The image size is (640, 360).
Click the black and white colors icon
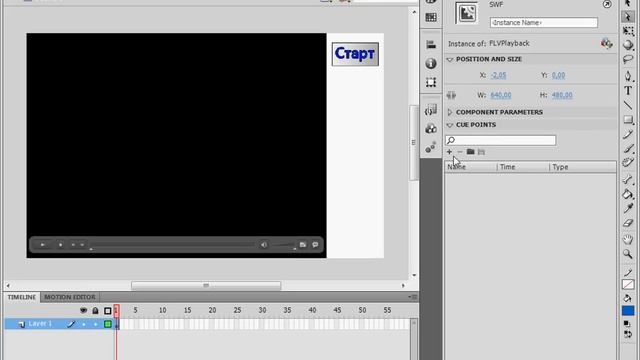pyautogui.click(x=627, y=324)
